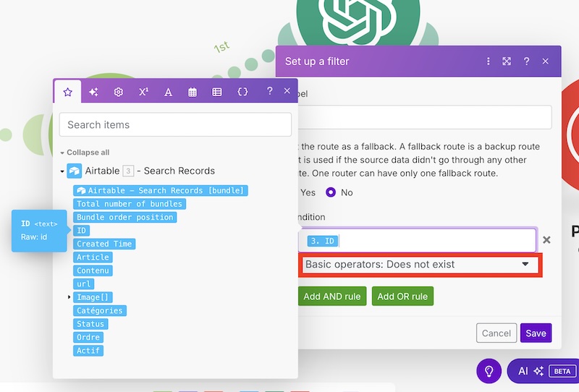Screen dimensions: 579x392
Task: Collapse the Airtable Search Records module tree
Action: 62,171
